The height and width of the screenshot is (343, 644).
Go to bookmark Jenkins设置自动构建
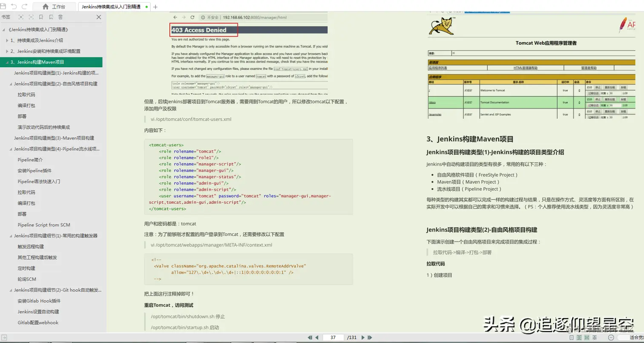[x=38, y=312]
